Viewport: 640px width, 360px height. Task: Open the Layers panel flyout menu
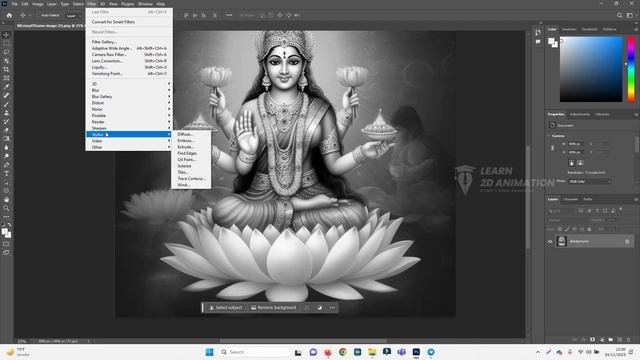point(636,199)
